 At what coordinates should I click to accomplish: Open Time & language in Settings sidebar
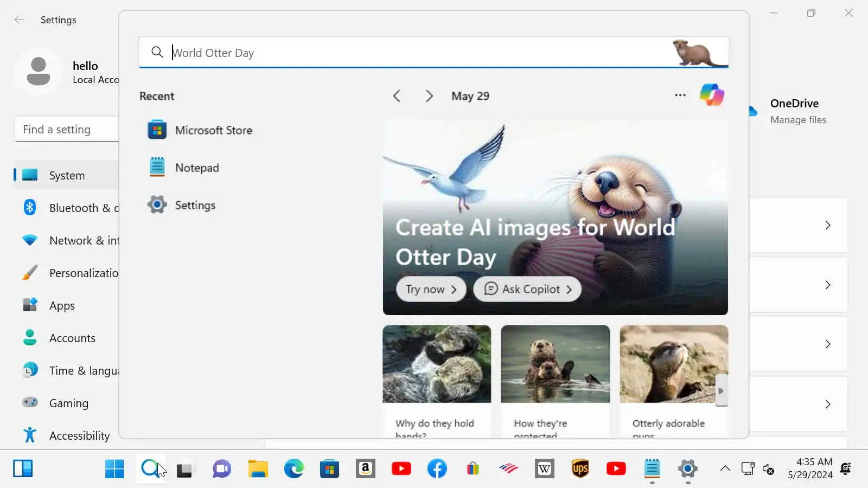click(x=66, y=370)
